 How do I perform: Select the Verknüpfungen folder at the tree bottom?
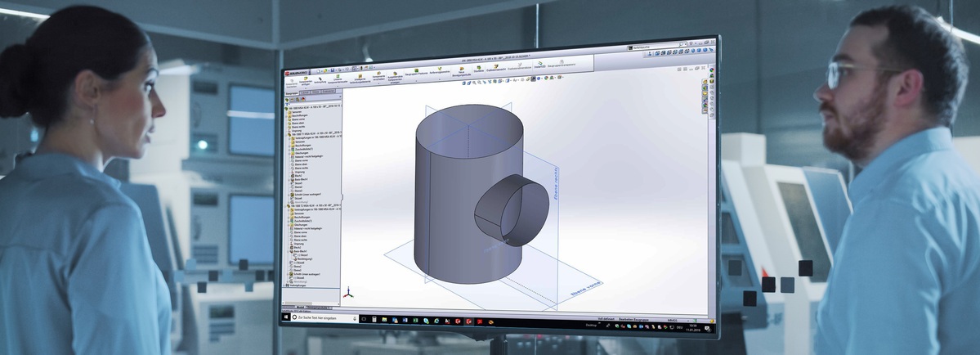pyautogui.click(x=296, y=285)
